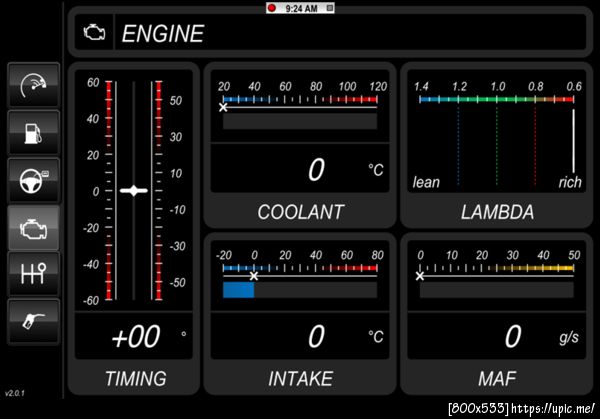Screen dimensions: 600x419
Task: Click the intake color scale bar
Action: pos(300,268)
